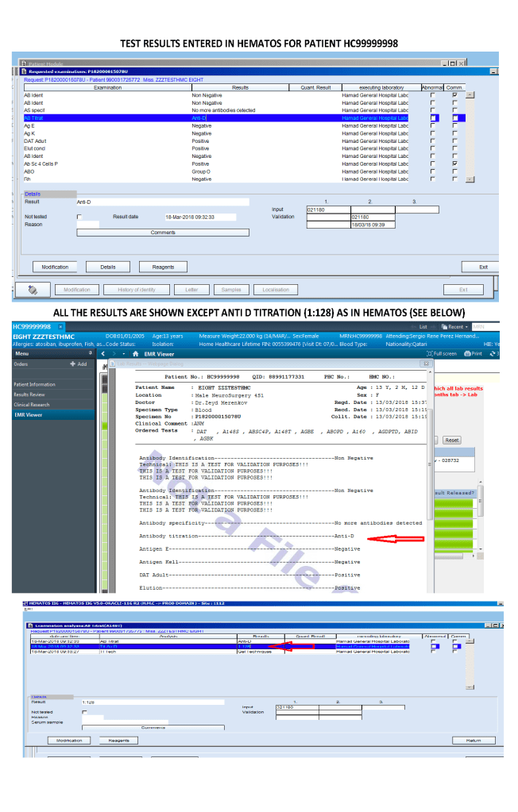Screen dimensions: 518x812
Task: Select the highlighted AB Titrat Anti-D row
Action: pyautogui.click(x=215, y=117)
